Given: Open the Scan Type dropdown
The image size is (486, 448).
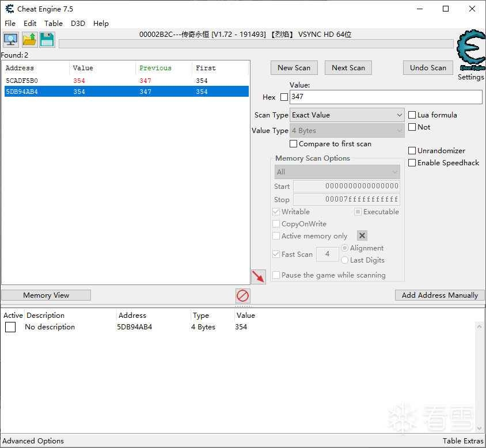Looking at the screenshot, I should tap(347, 115).
